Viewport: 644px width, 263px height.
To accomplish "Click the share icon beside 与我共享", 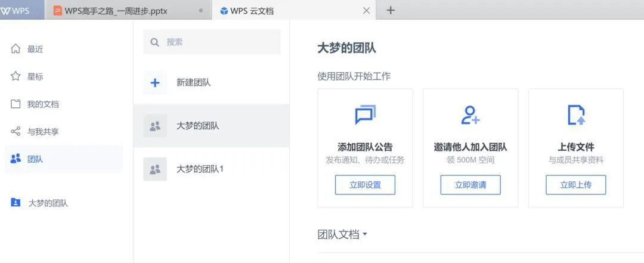I will click(16, 131).
